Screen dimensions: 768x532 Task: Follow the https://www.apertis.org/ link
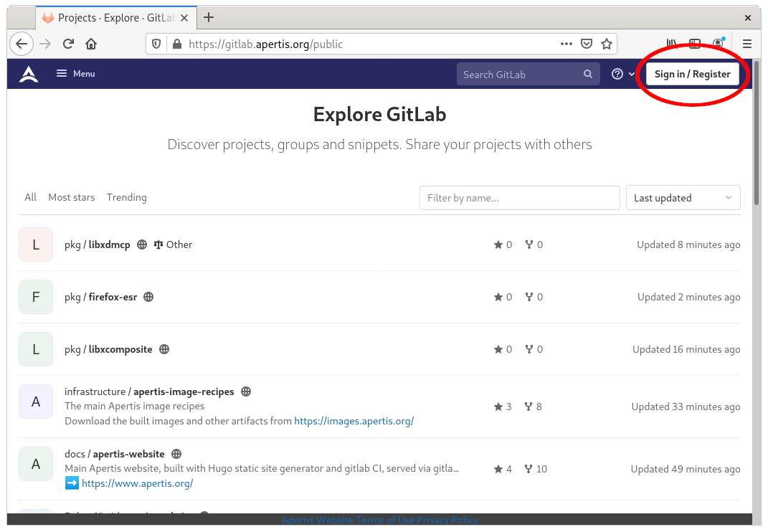pyautogui.click(x=137, y=483)
